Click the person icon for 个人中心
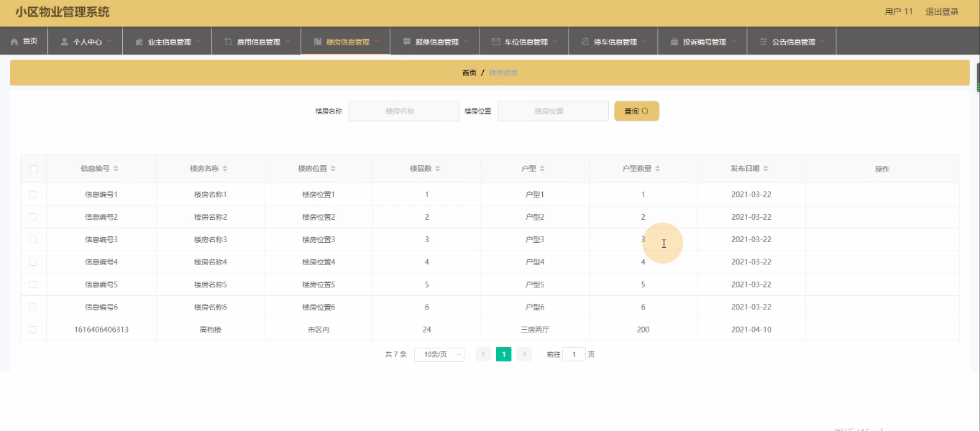This screenshot has height=431, width=980. (65, 42)
